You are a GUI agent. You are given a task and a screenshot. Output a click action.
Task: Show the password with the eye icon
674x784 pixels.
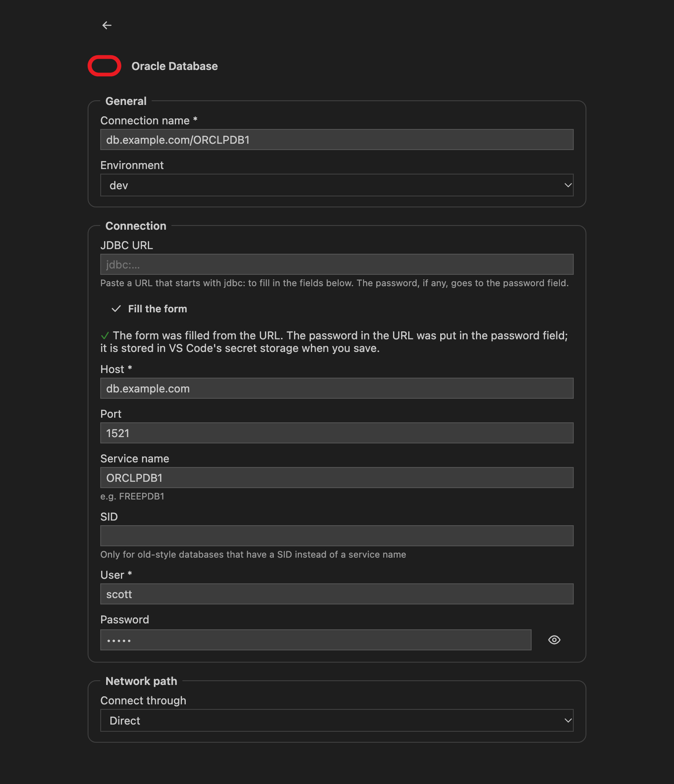pyautogui.click(x=554, y=640)
